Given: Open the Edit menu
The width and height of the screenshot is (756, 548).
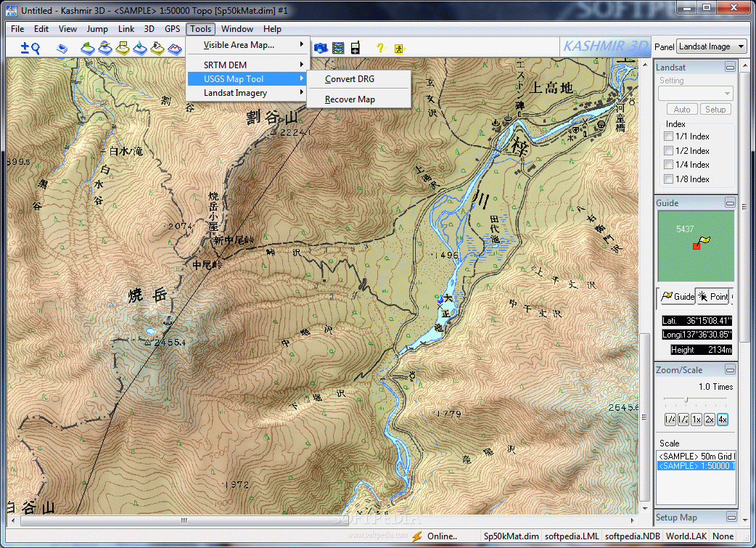Looking at the screenshot, I should pos(41,29).
